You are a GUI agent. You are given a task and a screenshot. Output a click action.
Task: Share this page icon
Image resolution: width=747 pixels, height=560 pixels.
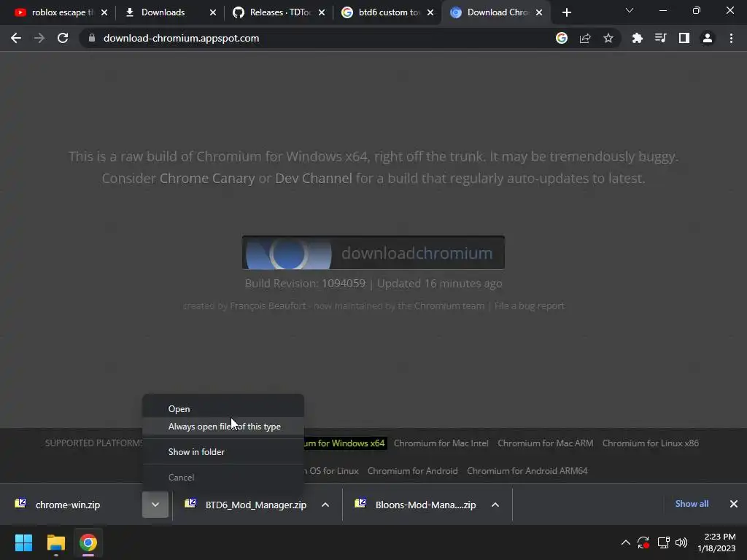coord(585,38)
